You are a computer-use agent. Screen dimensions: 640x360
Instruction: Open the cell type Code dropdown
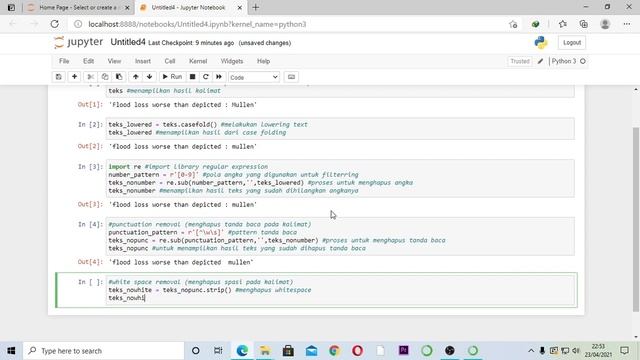pos(253,77)
